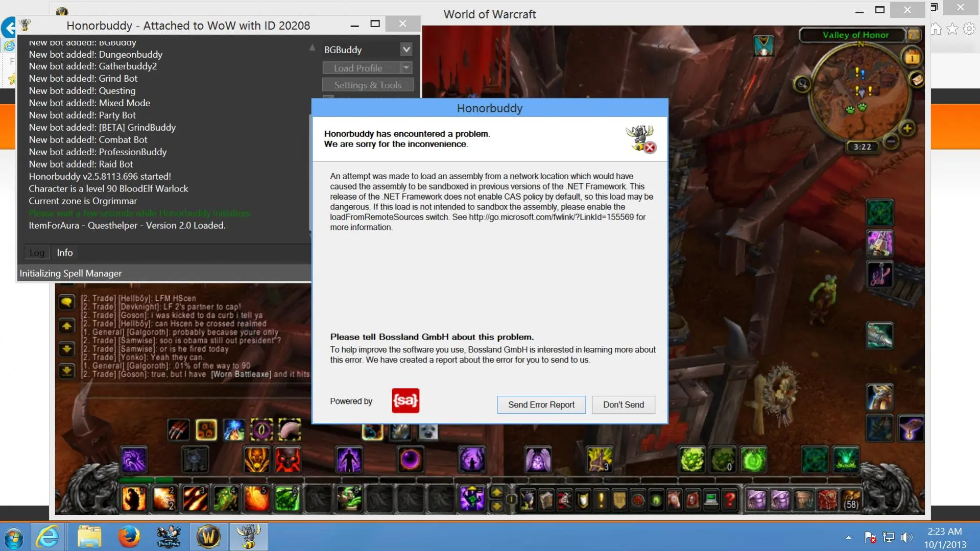
Task: Open the backpack showing 58 free slots
Action: point(851,499)
